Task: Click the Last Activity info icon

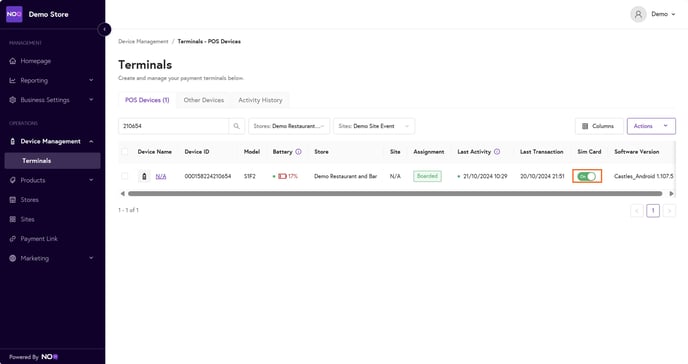Action: (497, 152)
